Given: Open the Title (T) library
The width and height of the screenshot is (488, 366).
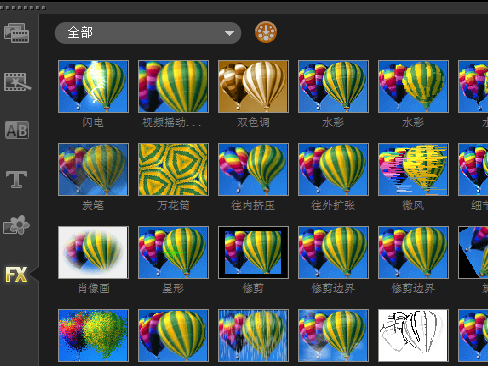Looking at the screenshot, I should (x=16, y=179).
